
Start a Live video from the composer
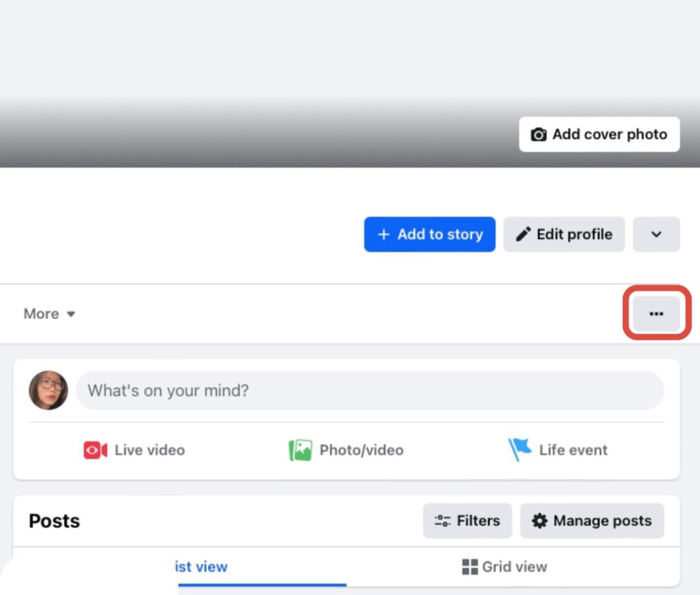94,450
